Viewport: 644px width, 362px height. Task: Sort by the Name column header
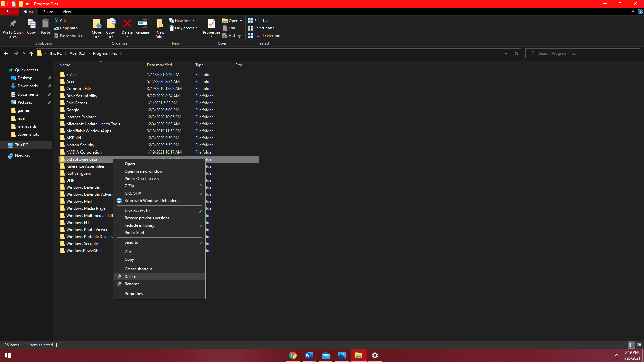pyautogui.click(x=101, y=65)
